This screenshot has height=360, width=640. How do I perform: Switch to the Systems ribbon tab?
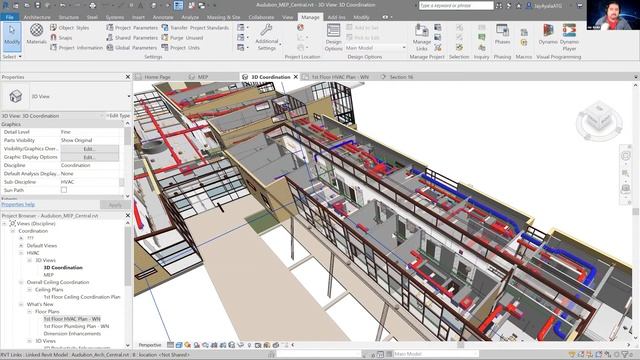click(115, 17)
